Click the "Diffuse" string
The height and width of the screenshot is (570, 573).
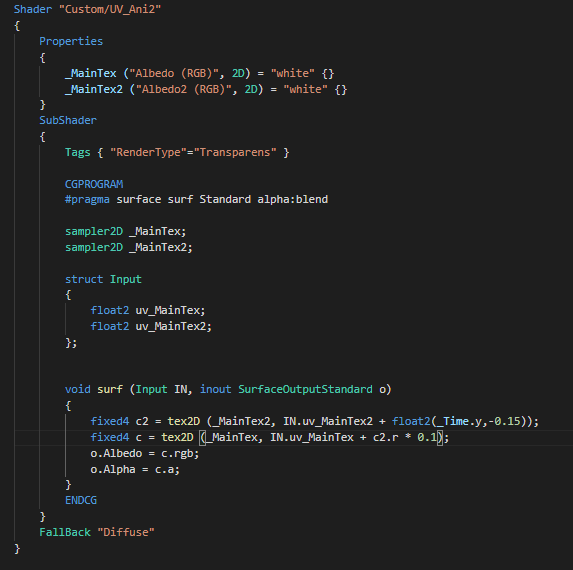pos(126,532)
